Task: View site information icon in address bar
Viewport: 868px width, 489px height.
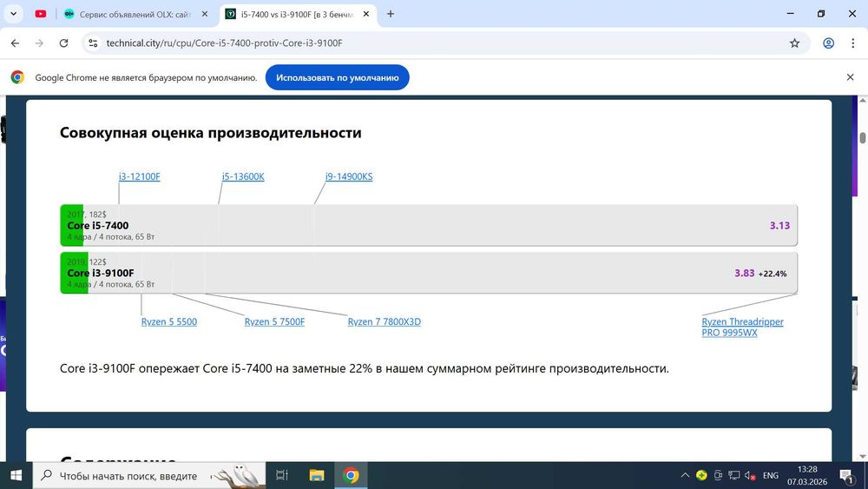Action: pos(94,43)
